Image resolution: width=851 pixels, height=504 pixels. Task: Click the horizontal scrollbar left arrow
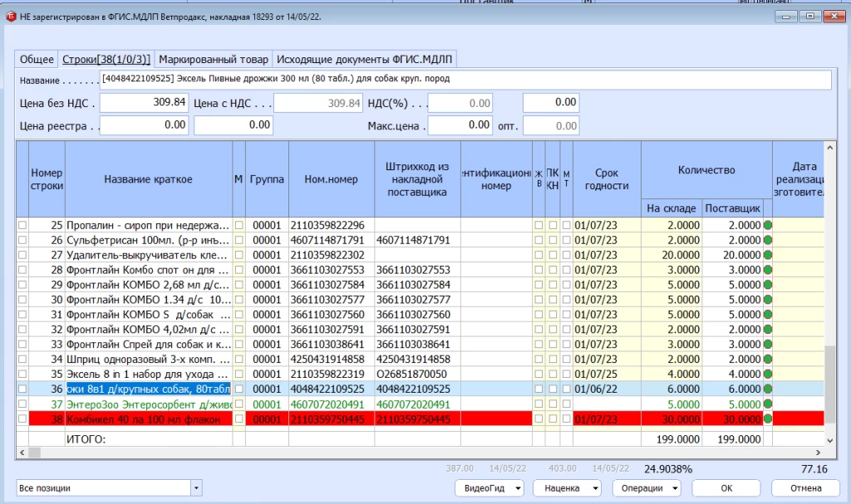point(22,452)
